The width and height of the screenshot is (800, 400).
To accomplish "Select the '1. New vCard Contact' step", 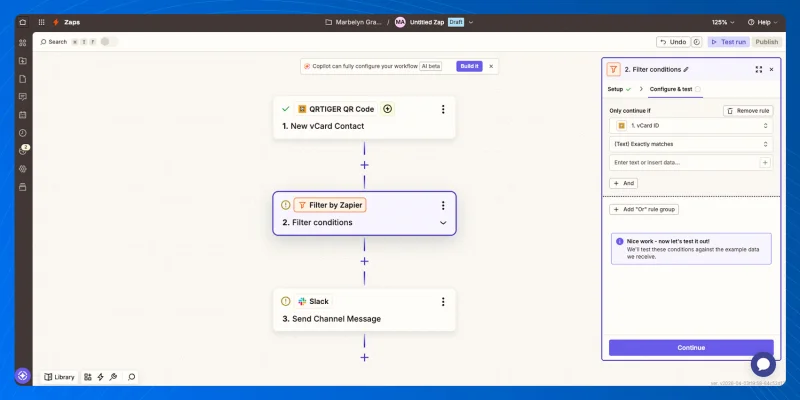I will coord(364,118).
